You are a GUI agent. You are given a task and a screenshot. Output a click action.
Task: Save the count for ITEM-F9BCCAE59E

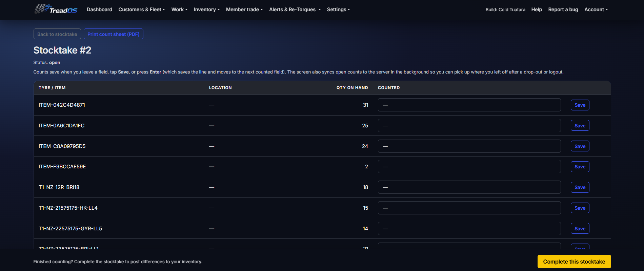coord(580,167)
